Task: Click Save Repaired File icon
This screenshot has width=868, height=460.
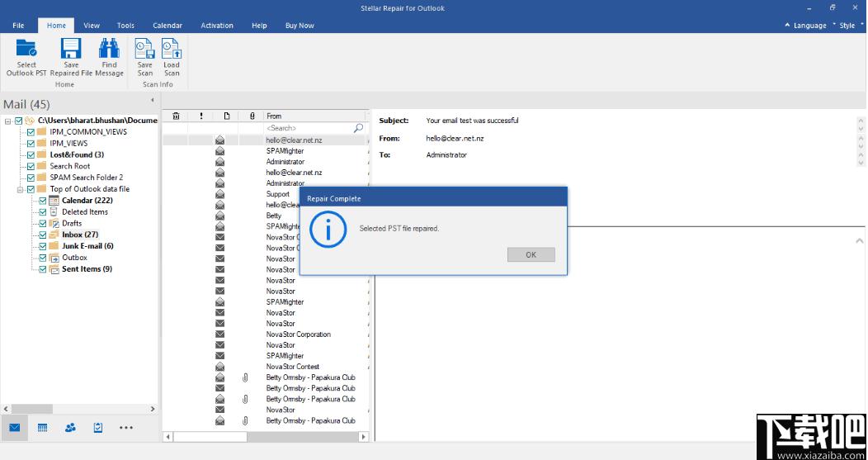Action: point(71,48)
